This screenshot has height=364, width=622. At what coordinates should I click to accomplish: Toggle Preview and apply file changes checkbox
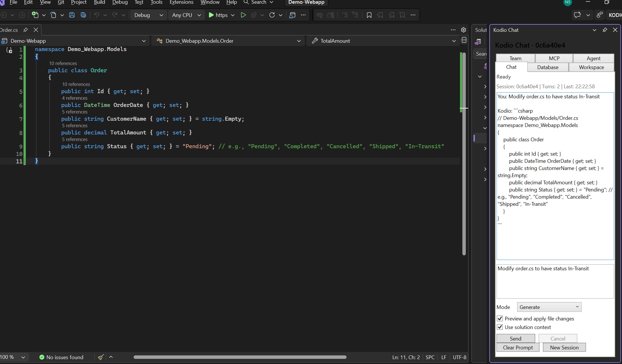[x=500, y=318]
